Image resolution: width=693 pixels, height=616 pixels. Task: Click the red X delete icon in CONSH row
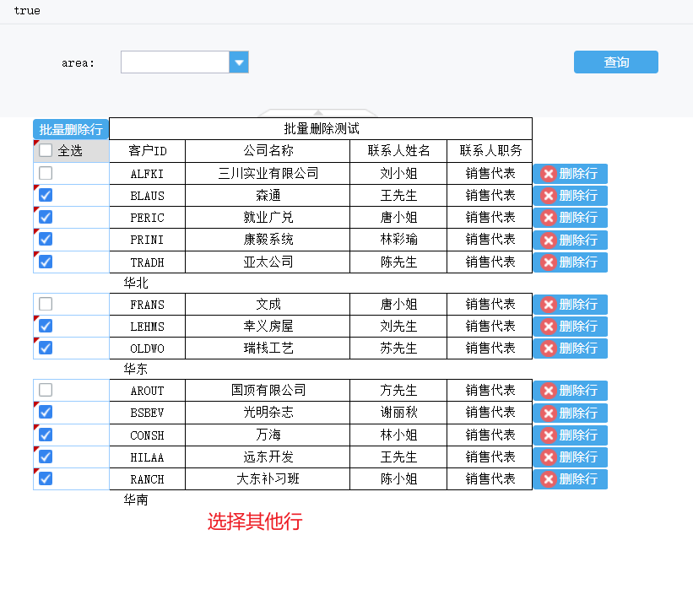pos(549,435)
